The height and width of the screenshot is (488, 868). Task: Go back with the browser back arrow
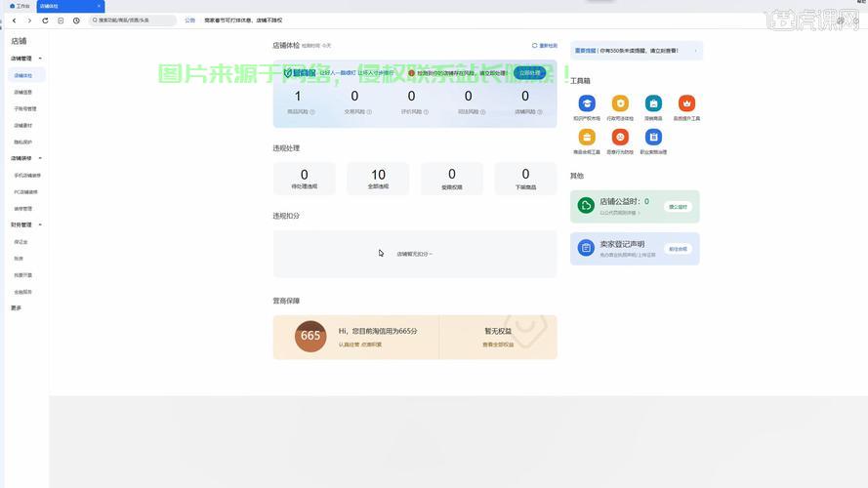[x=14, y=20]
